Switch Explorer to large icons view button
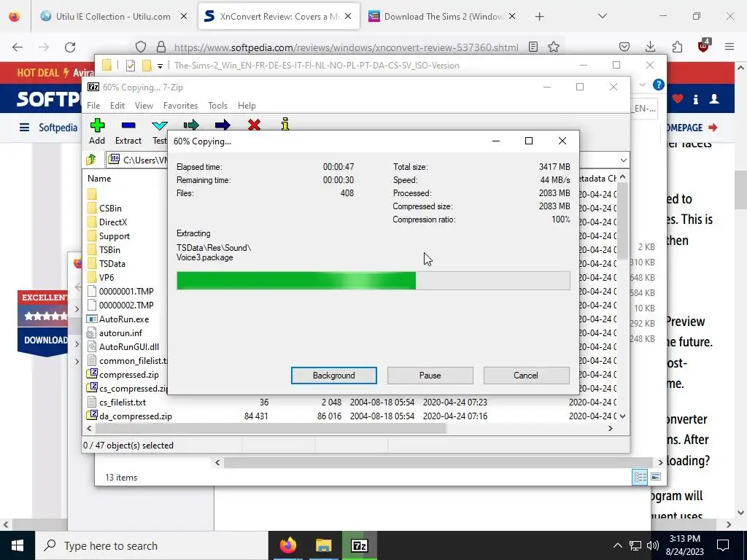Screen dimensions: 747x560 click(656, 477)
